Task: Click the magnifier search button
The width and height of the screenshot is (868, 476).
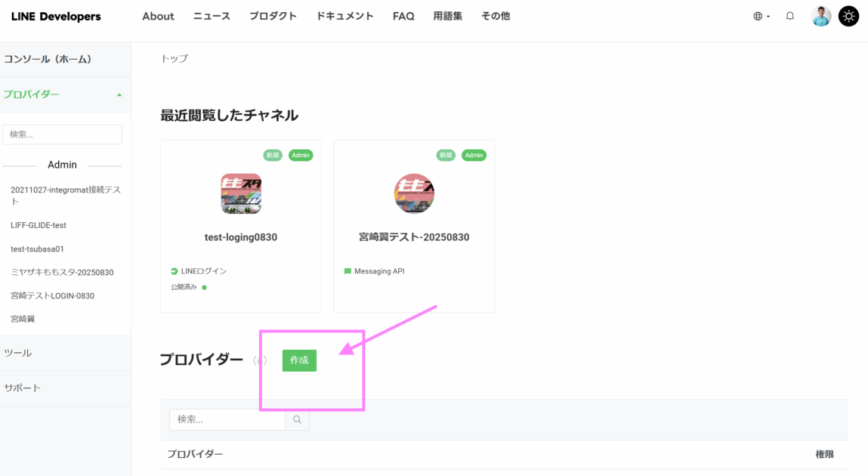Action: (x=298, y=419)
